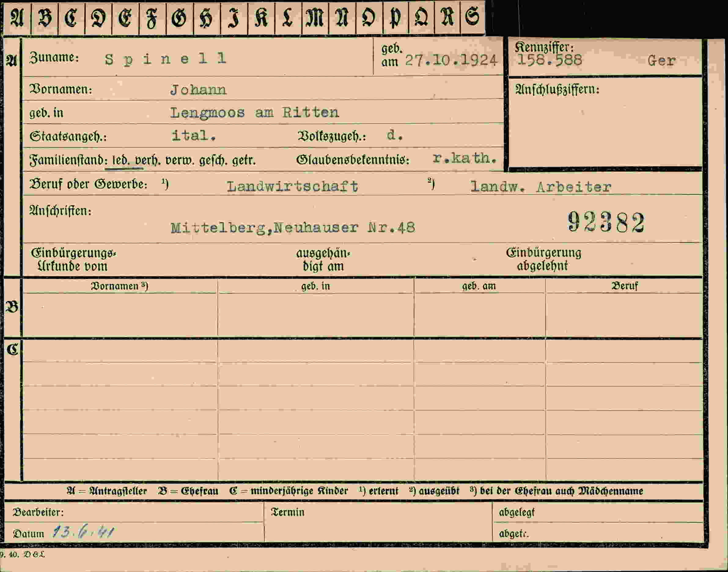The image size is (728, 572).
Task: Click the 'Familienstand:' label
Action: 68,160
